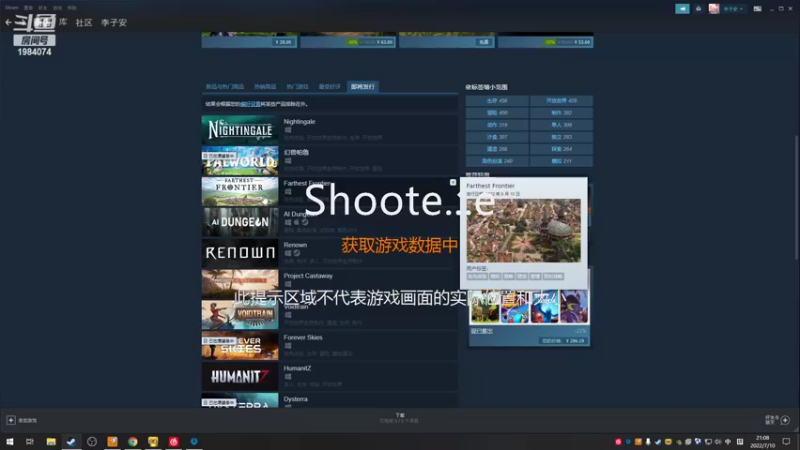Filter by the tag with count 382

pyautogui.click(x=561, y=113)
